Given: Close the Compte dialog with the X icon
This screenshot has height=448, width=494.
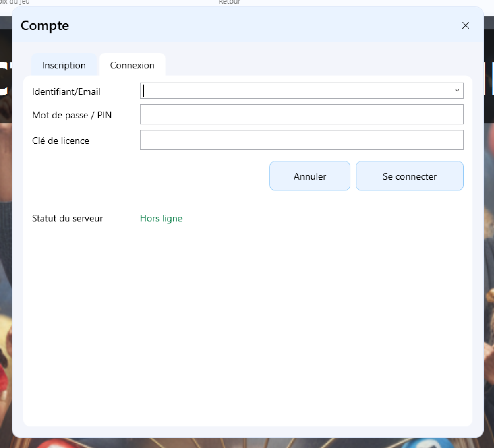Looking at the screenshot, I should [466, 25].
